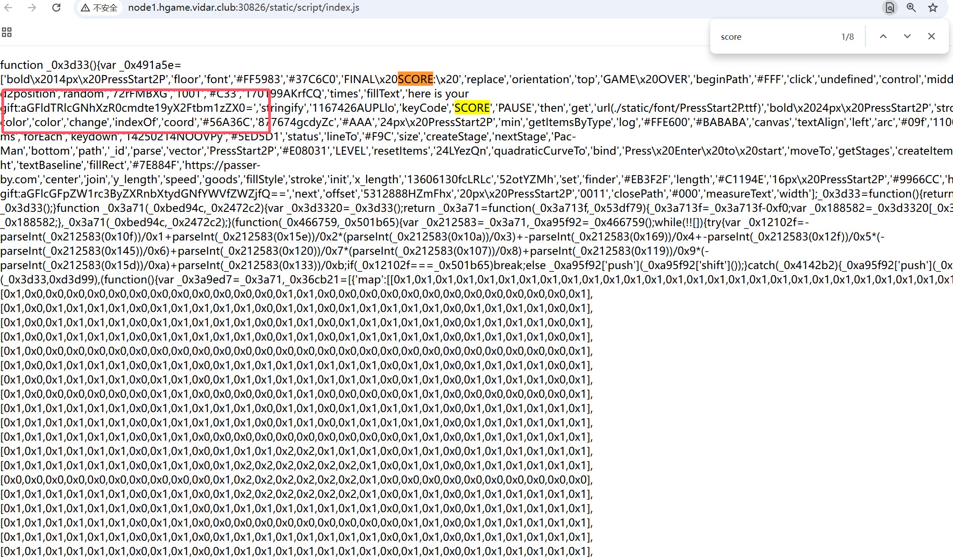Click the orange highlighted SCORE match
Screen dimensions: 953x560
pyautogui.click(x=415, y=80)
